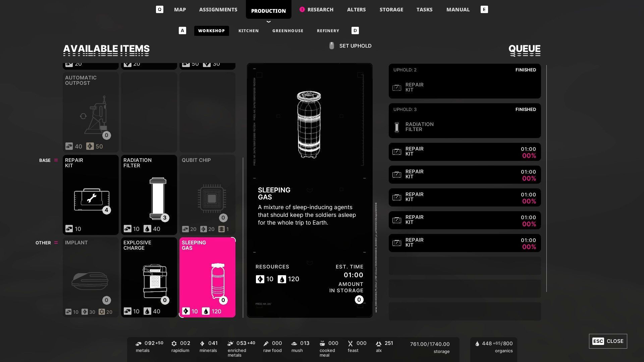Select first Repair Kit 00% queue item
This screenshot has width=644, height=362.
tap(465, 152)
